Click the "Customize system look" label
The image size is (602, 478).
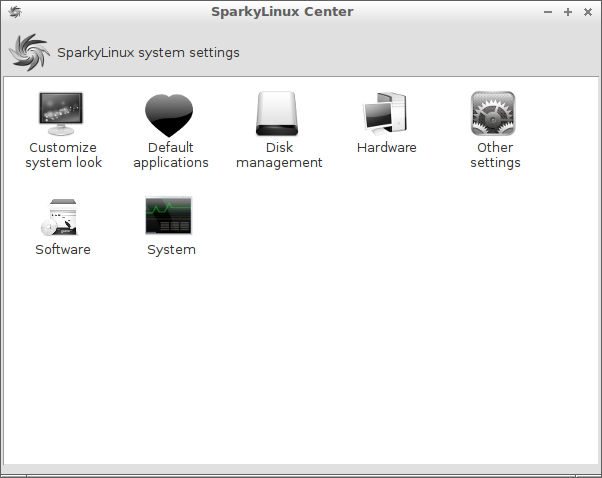(x=63, y=155)
